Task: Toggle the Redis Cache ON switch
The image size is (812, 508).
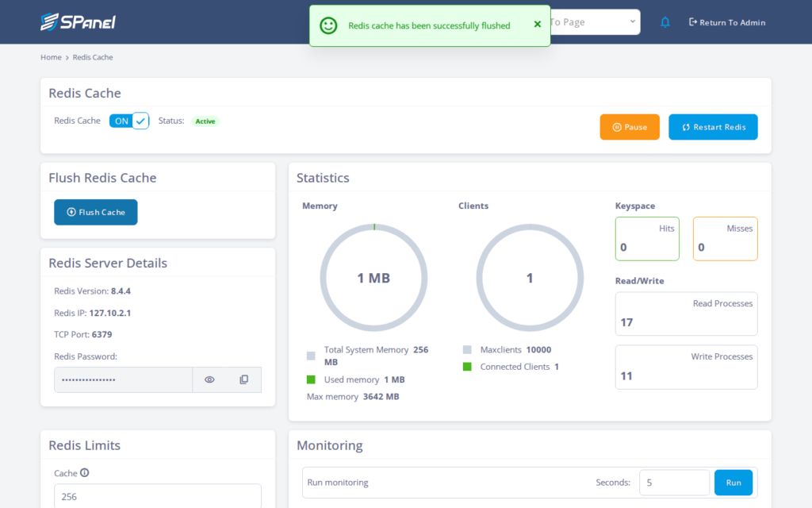Action: point(129,121)
